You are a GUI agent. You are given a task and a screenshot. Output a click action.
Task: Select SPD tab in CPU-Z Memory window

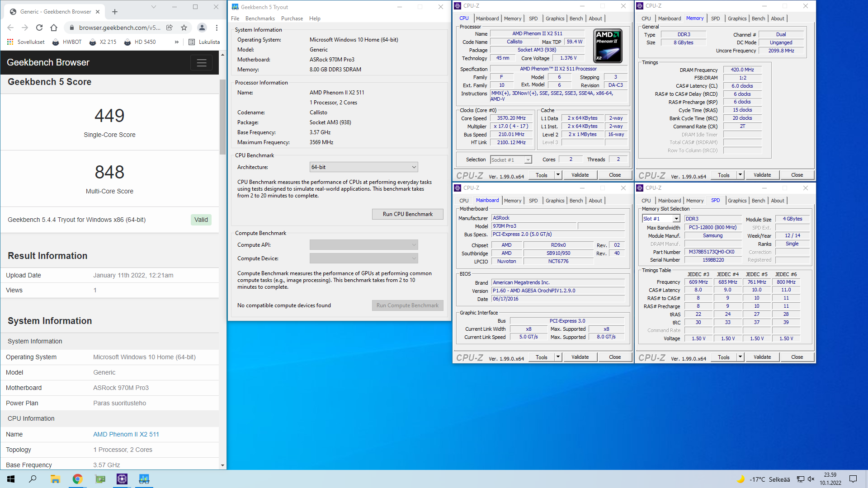pyautogui.click(x=715, y=19)
